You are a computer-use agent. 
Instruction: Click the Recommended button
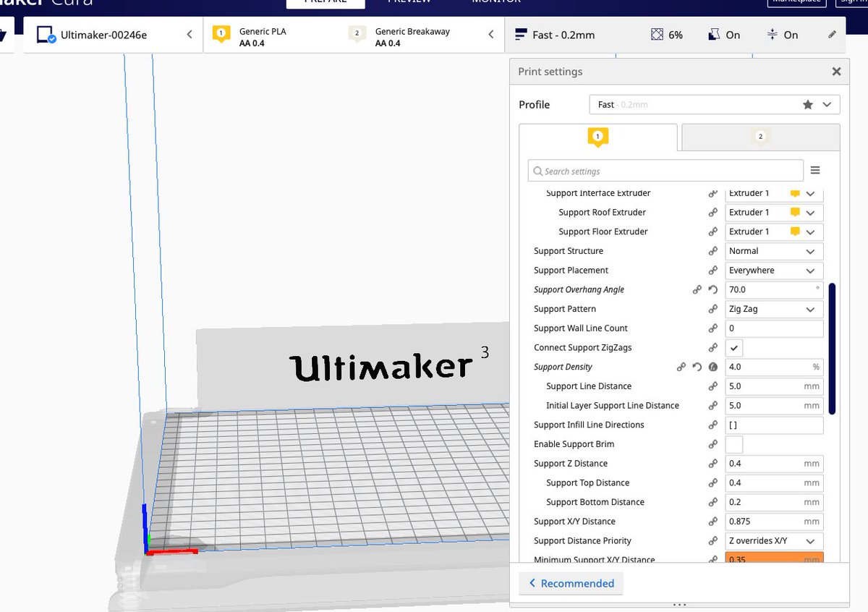[x=571, y=583]
